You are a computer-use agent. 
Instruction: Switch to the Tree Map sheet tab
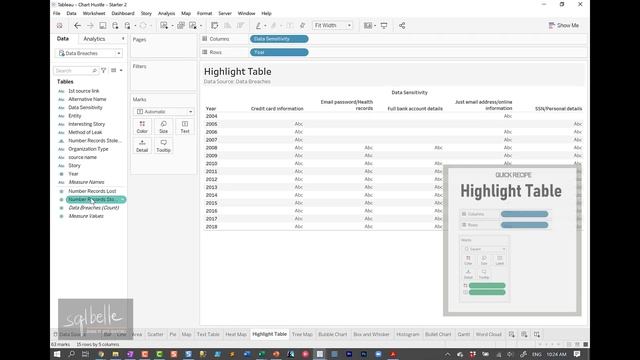(x=302, y=334)
